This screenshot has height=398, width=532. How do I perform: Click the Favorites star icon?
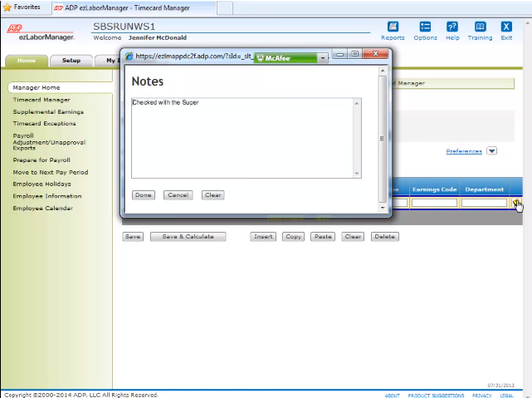[x=7, y=7]
